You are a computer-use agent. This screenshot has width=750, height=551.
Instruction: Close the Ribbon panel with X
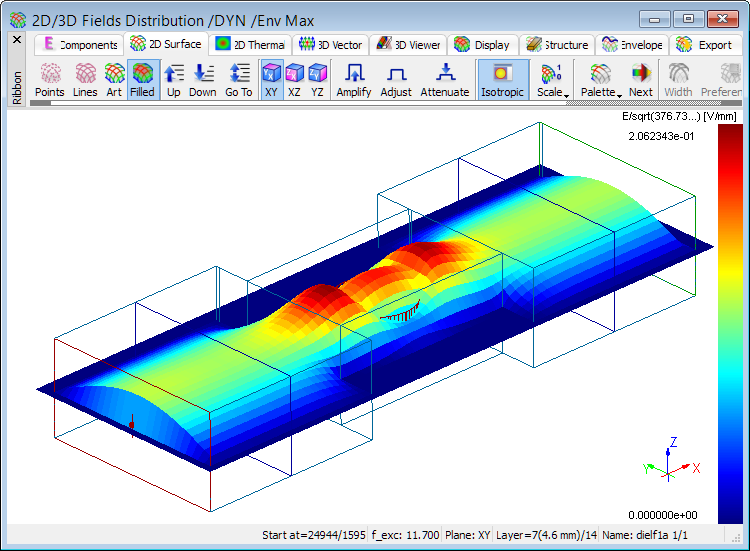pyautogui.click(x=17, y=40)
